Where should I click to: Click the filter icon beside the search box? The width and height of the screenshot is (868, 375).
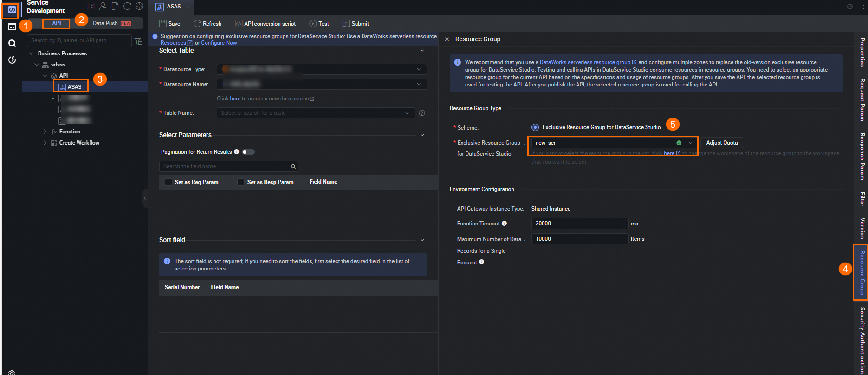(x=138, y=41)
